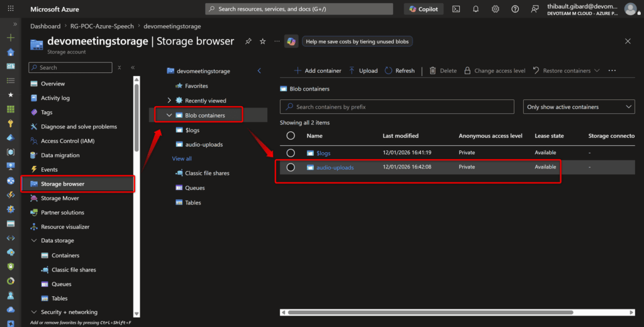
Task: Open Dashboard icon in left bar
Action: pos(11,66)
